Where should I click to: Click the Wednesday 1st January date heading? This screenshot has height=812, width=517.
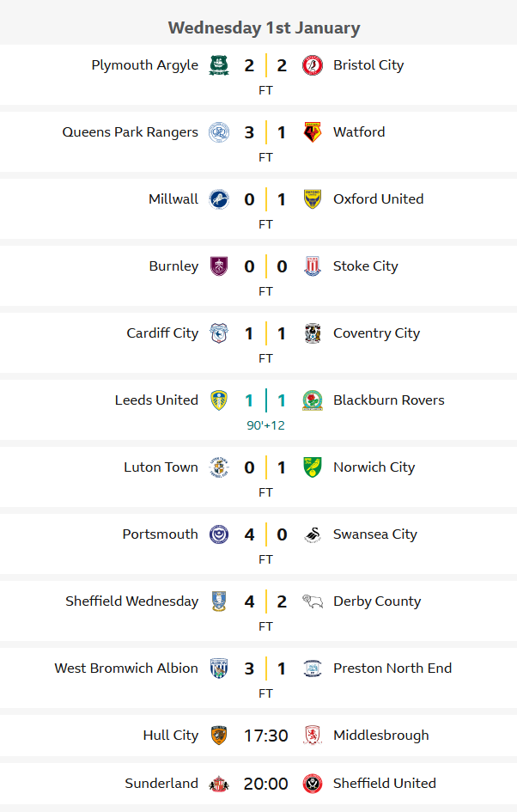[x=264, y=27]
